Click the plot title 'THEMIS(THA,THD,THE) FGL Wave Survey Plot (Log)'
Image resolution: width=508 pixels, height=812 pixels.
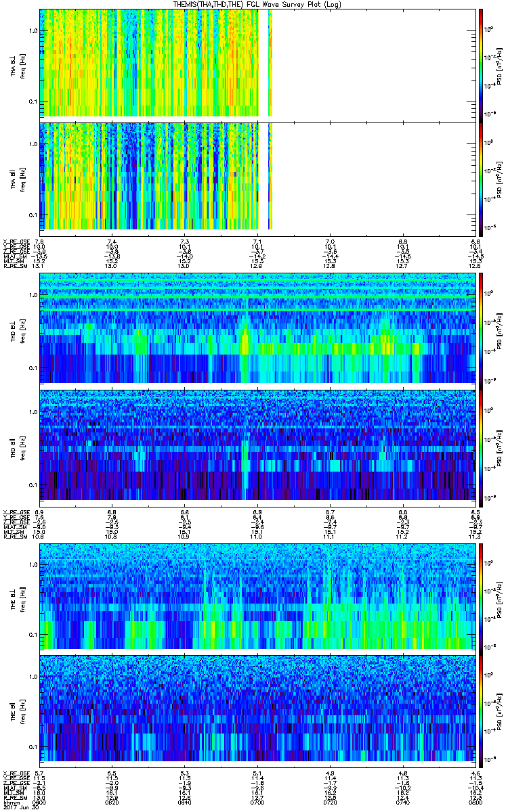259,4
